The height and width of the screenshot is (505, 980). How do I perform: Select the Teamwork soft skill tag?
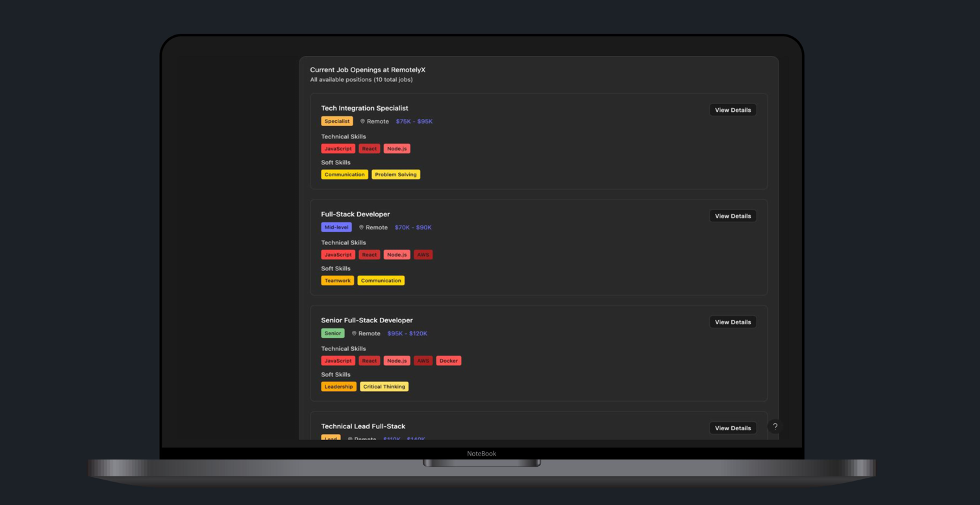pyautogui.click(x=337, y=281)
